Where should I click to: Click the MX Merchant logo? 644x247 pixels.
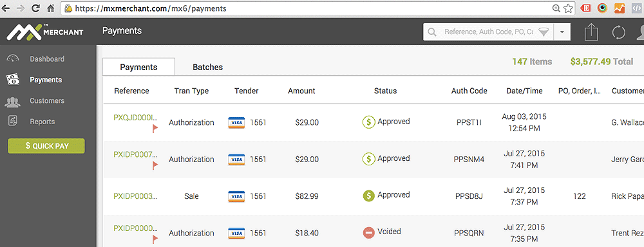pos(45,32)
